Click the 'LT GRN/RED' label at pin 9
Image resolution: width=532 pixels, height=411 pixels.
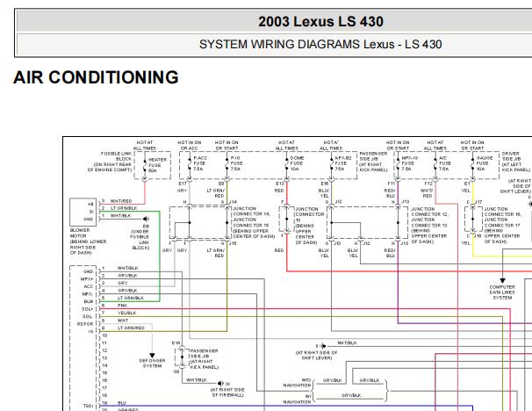point(131,328)
